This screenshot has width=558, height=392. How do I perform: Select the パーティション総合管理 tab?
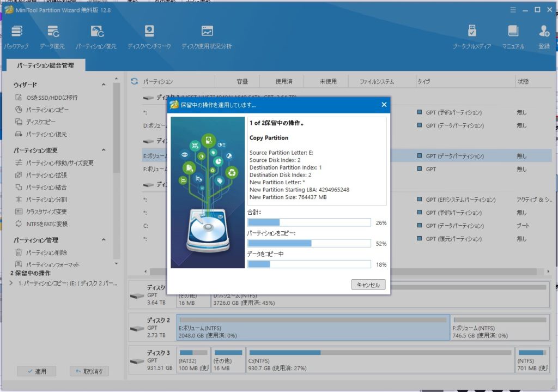pos(45,65)
